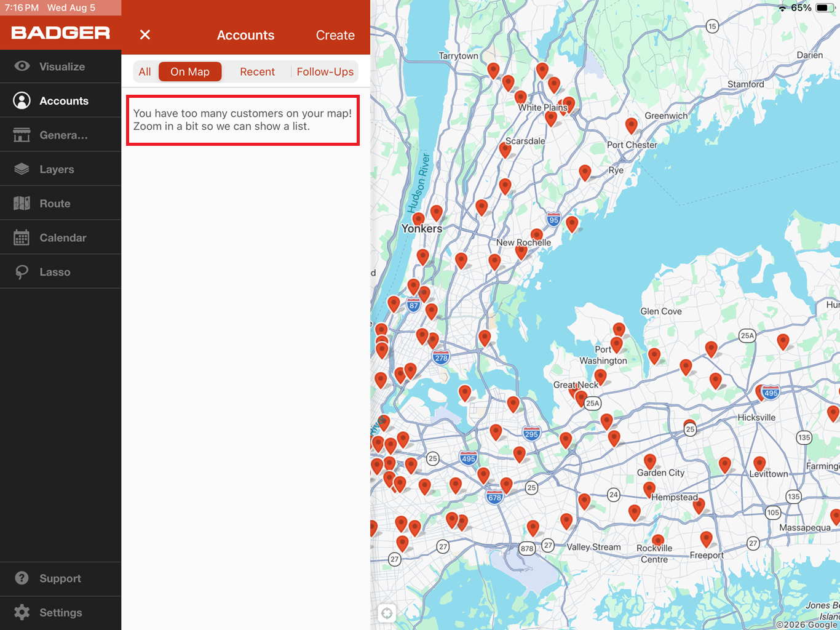Open Settings from the sidebar
Viewport: 840px width, 630px height.
click(61, 612)
